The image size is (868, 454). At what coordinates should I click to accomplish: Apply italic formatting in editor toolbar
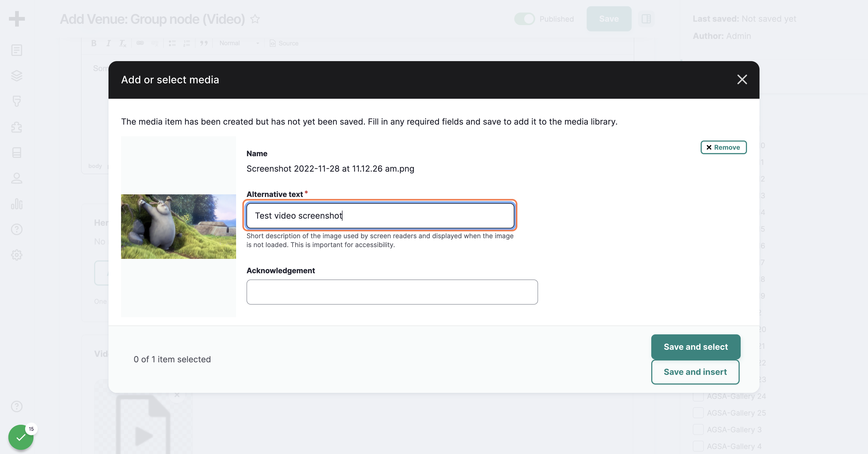(108, 43)
